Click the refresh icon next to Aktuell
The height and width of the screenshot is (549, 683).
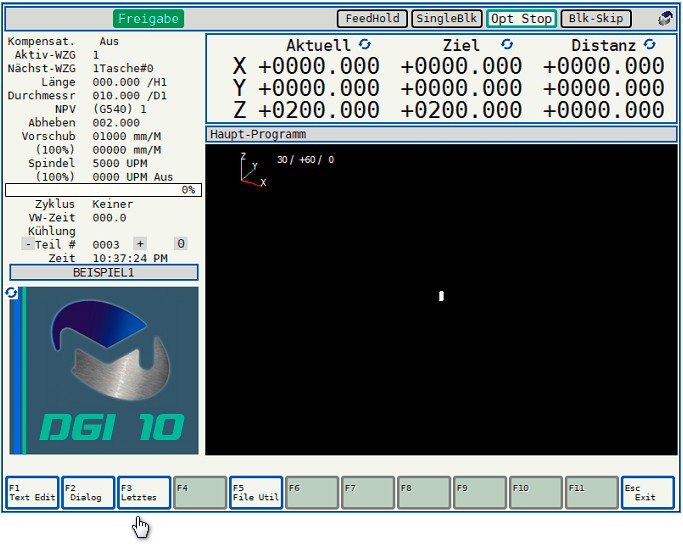click(365, 44)
